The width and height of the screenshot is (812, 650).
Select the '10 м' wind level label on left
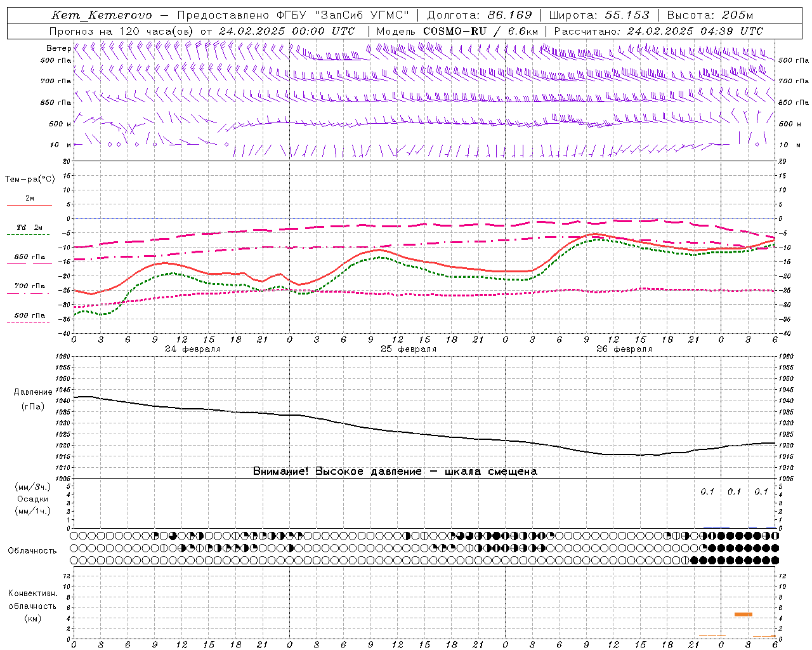[x=61, y=145]
